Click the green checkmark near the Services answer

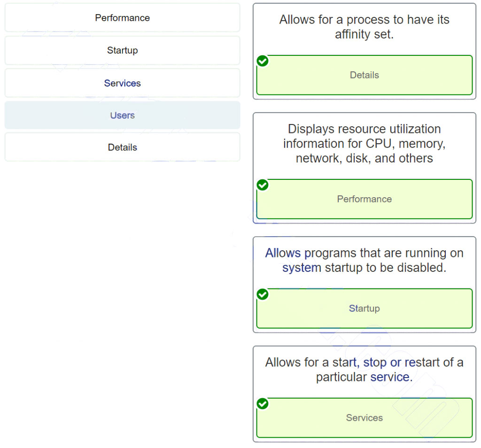coord(262,404)
